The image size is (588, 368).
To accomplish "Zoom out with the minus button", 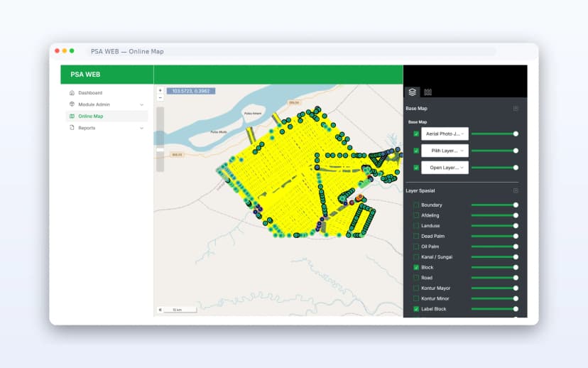I will tap(160, 98).
